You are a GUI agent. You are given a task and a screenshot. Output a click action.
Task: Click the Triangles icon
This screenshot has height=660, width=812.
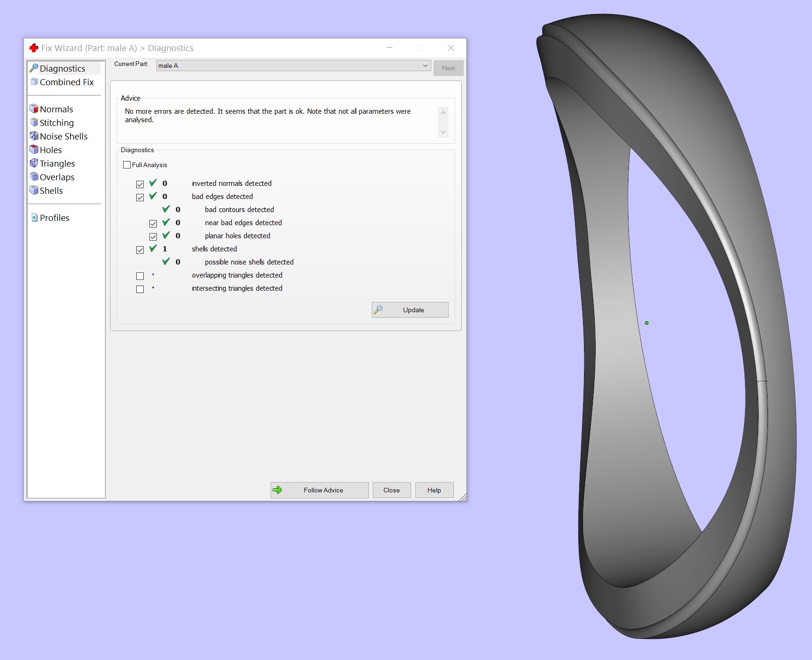click(x=34, y=163)
